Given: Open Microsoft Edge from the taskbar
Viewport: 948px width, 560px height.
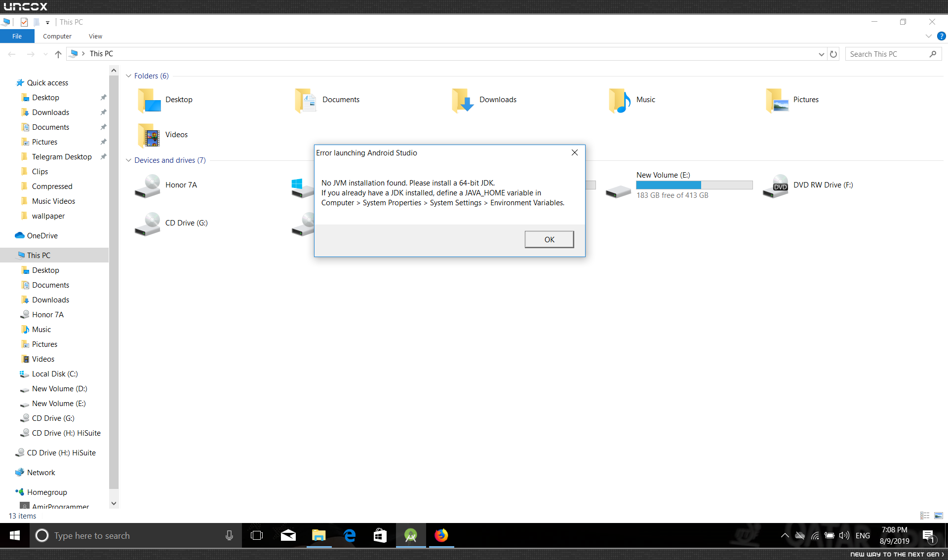Looking at the screenshot, I should tap(350, 535).
